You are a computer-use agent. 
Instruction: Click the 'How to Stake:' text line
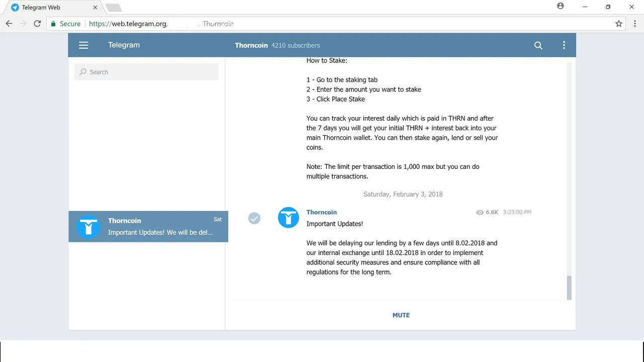coord(327,60)
